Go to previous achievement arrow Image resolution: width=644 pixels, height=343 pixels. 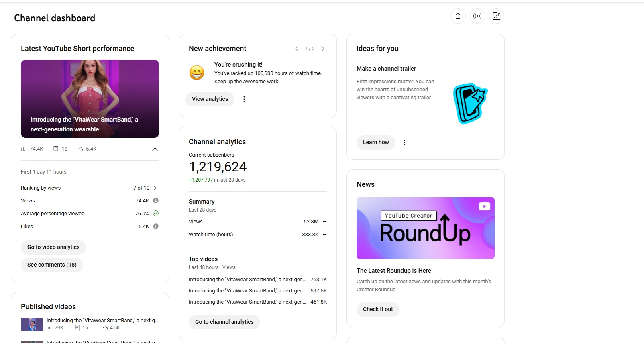(x=297, y=49)
